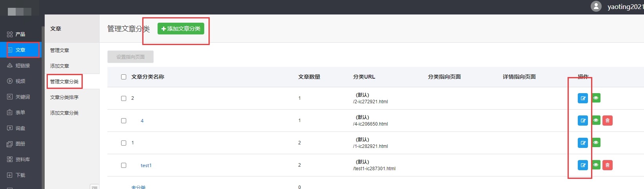The height and width of the screenshot is (189, 644).
Task: Toggle the select-all checkbox in table header
Action: point(123,77)
